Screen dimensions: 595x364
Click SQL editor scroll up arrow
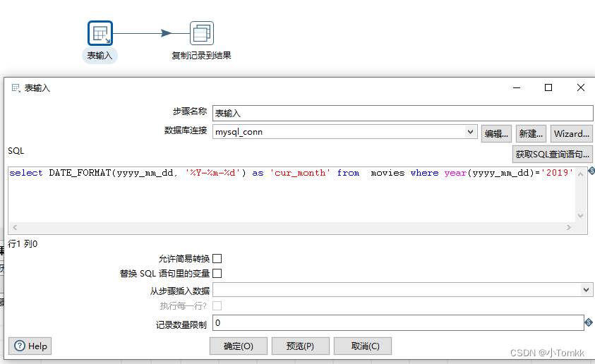coord(581,174)
